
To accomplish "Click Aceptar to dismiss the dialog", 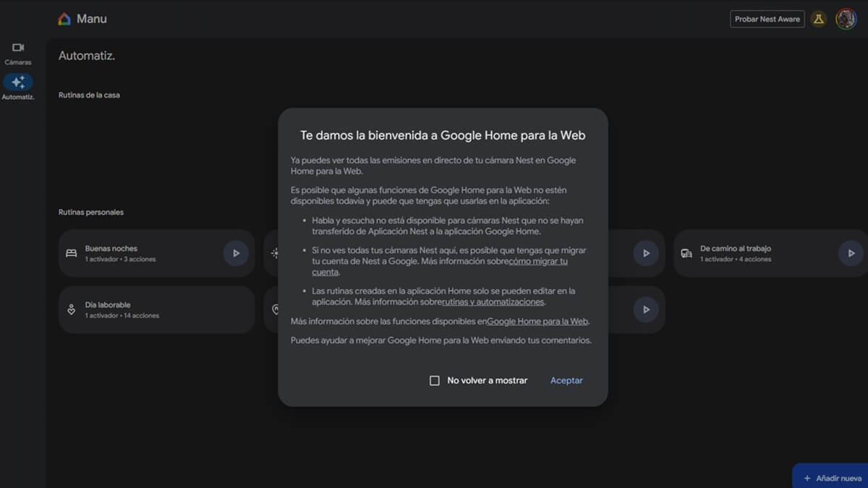I will (566, 380).
